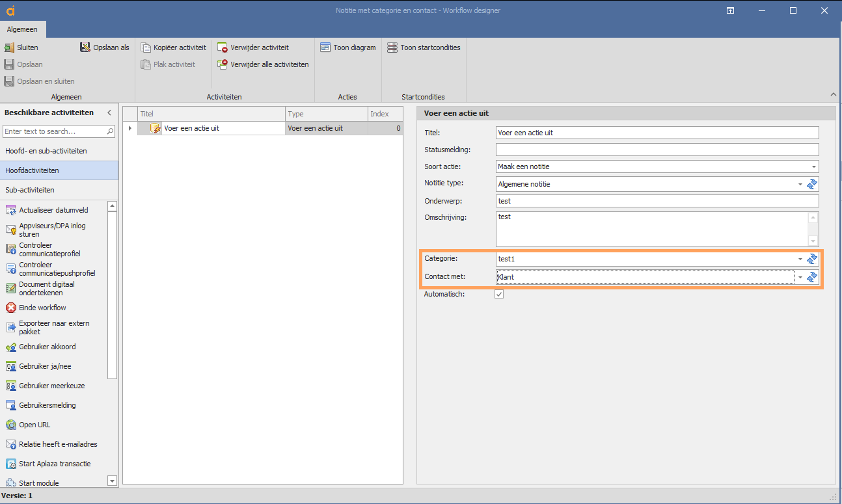Select the Exporteer naar extern pakket icon
This screenshot has height=504, width=842.
click(10, 327)
